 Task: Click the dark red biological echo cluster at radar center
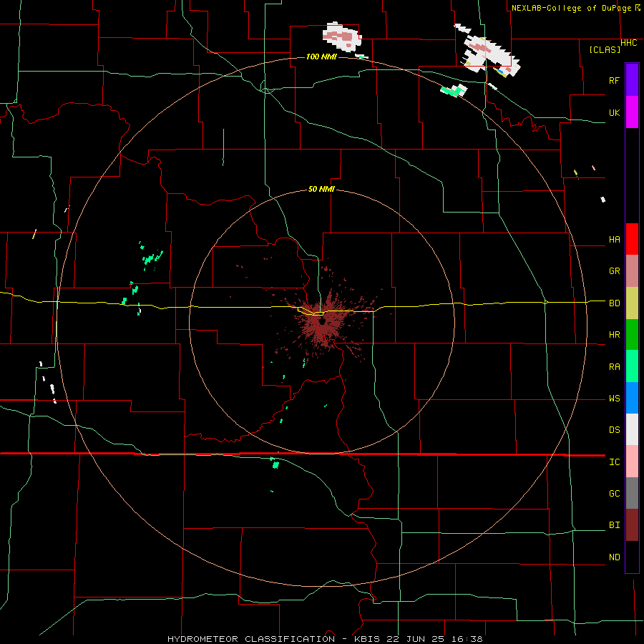point(321,323)
